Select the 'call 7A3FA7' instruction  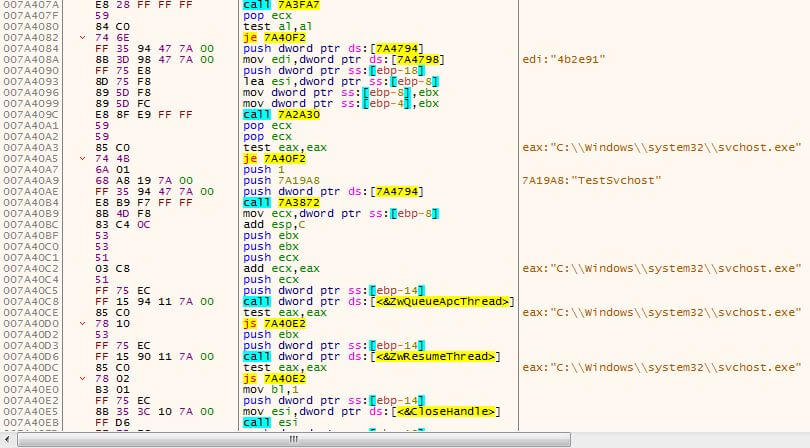pos(282,5)
